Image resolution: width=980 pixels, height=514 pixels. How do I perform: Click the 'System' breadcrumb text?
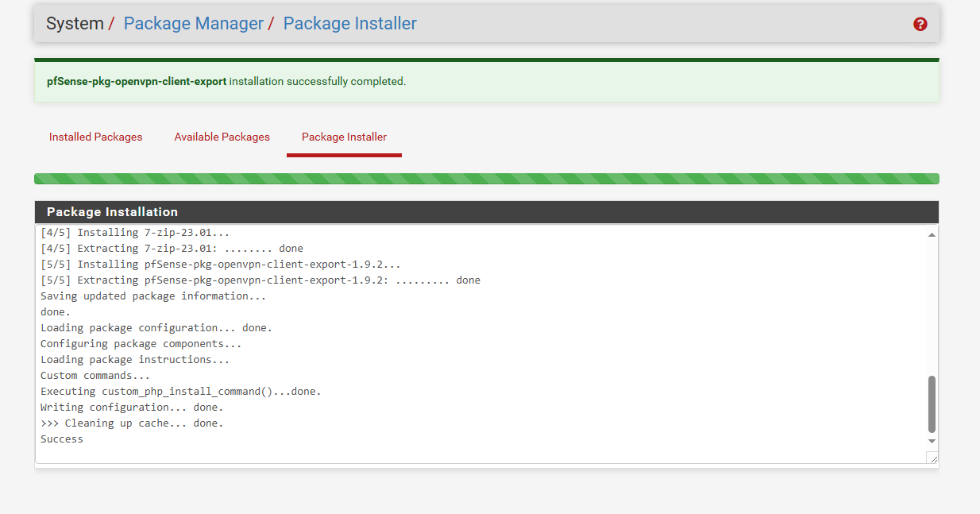(75, 24)
